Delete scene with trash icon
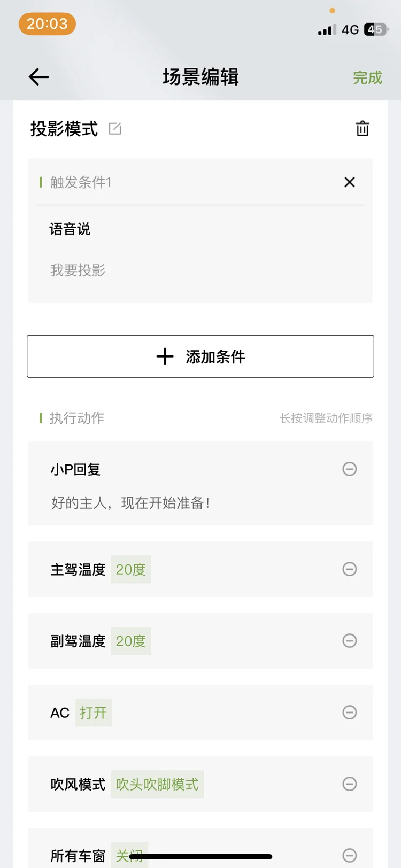Image resolution: width=401 pixels, height=868 pixels. [363, 129]
